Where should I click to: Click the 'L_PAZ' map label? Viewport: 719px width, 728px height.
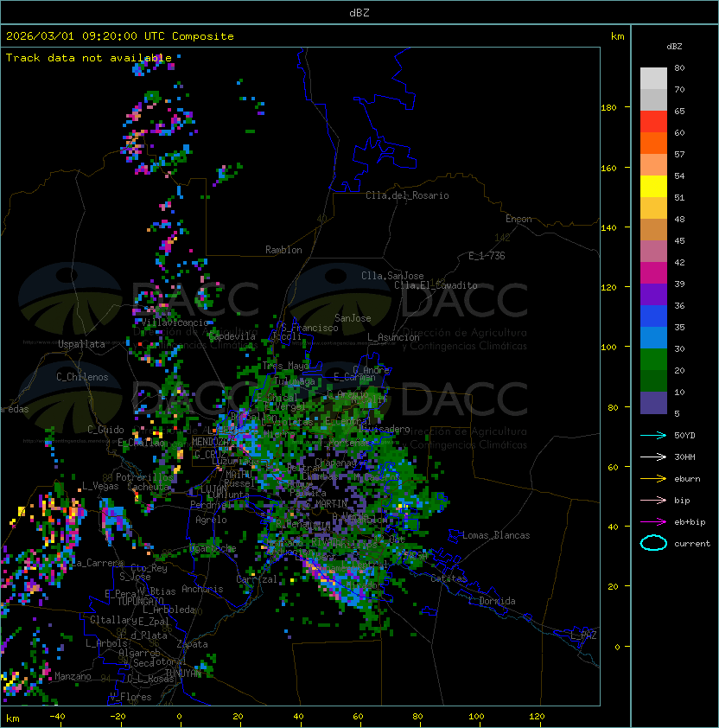(x=583, y=635)
